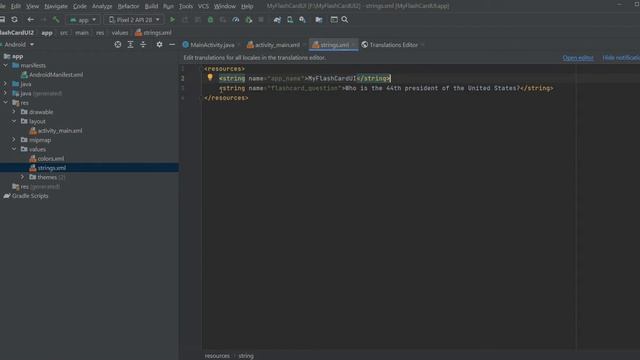The height and width of the screenshot is (360, 640).
Task: Expand the themes (2) folder arrow
Action: (22, 177)
